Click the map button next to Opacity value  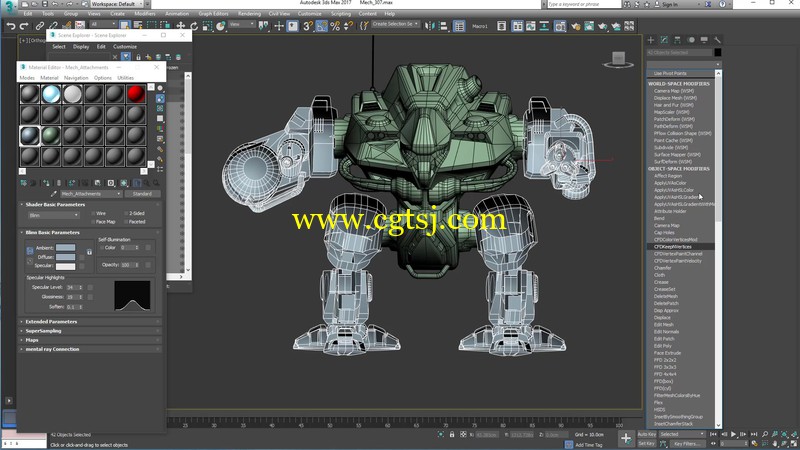pos(148,265)
